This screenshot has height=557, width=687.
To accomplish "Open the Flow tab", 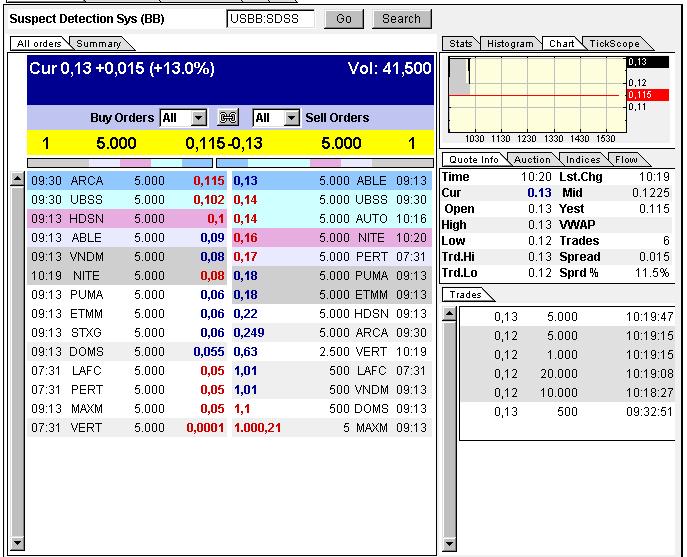I will (x=626, y=160).
